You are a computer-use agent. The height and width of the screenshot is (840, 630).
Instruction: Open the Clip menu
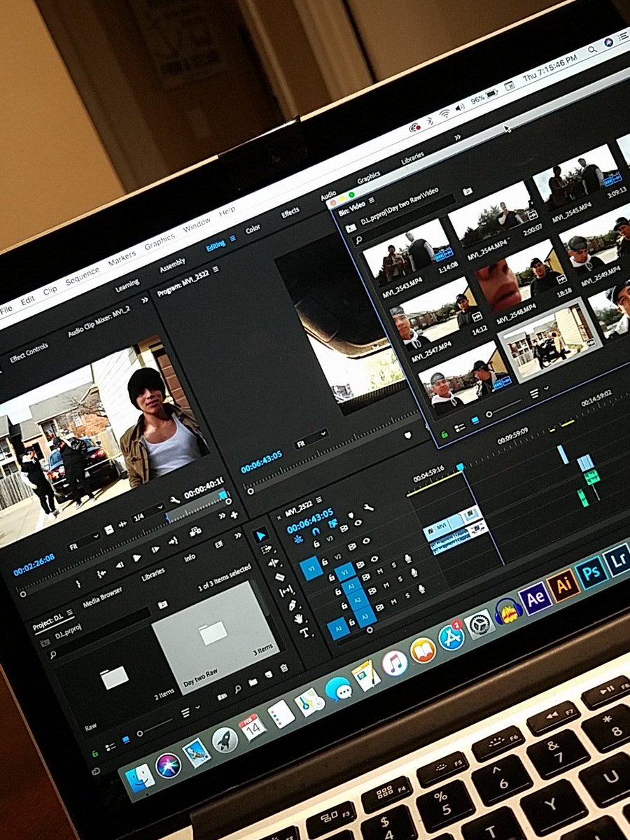(x=50, y=289)
